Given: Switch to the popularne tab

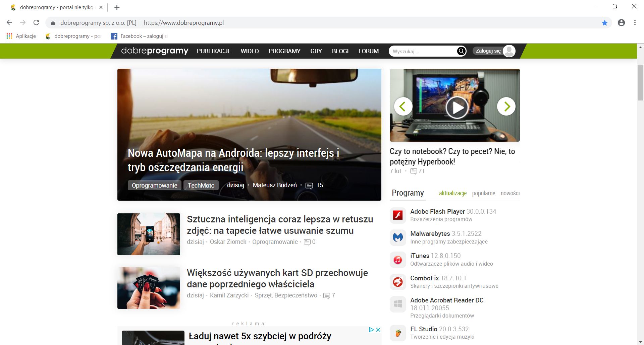Looking at the screenshot, I should (x=483, y=193).
